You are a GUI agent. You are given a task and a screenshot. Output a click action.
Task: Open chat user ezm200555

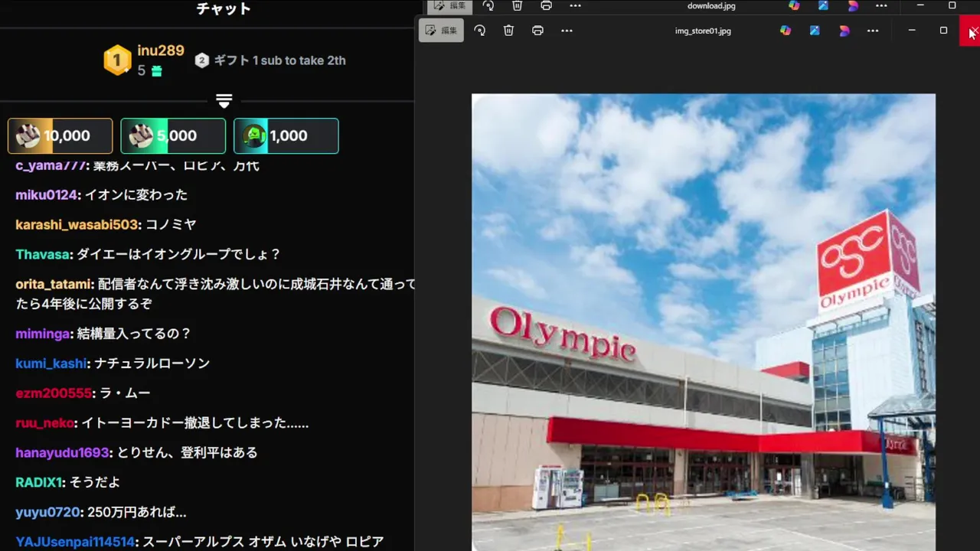coord(54,393)
